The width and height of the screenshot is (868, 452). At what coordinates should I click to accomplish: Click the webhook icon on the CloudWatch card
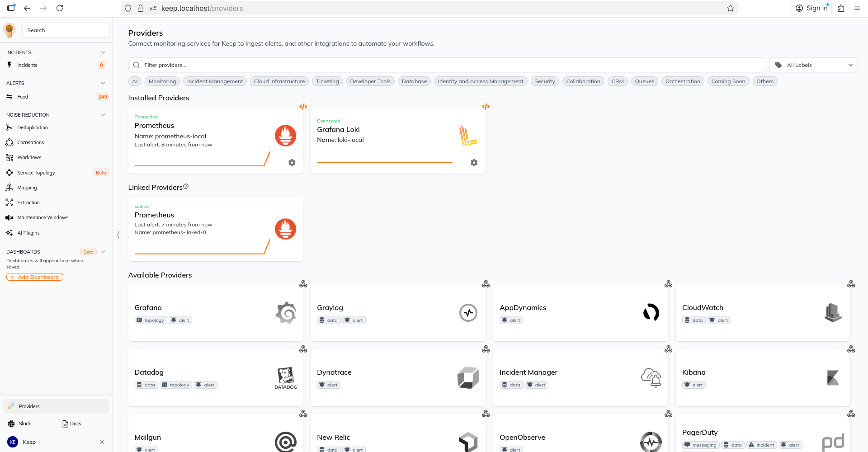(x=851, y=284)
